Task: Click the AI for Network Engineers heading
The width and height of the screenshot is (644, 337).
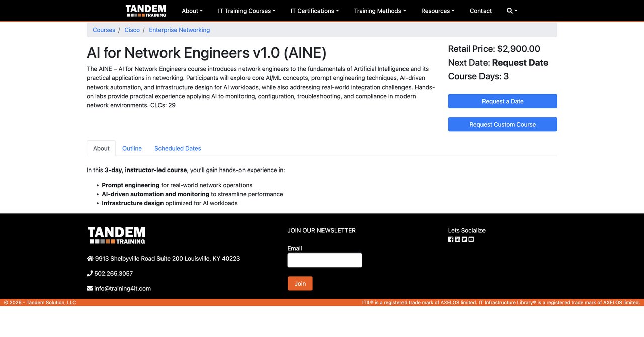Action: tap(206, 52)
